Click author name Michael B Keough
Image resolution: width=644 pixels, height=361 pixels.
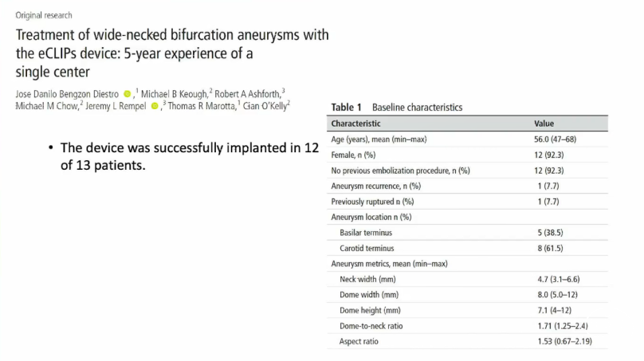tap(174, 94)
